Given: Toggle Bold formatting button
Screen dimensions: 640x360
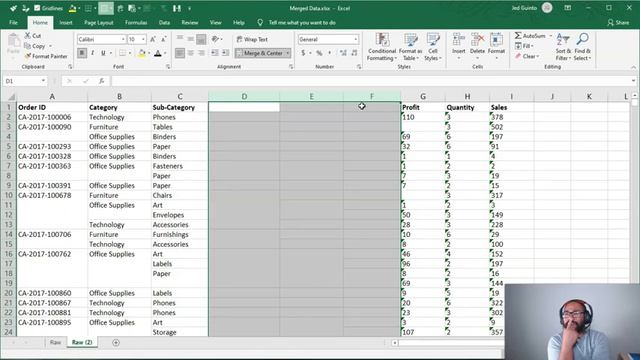Looking at the screenshot, I should tap(82, 53).
